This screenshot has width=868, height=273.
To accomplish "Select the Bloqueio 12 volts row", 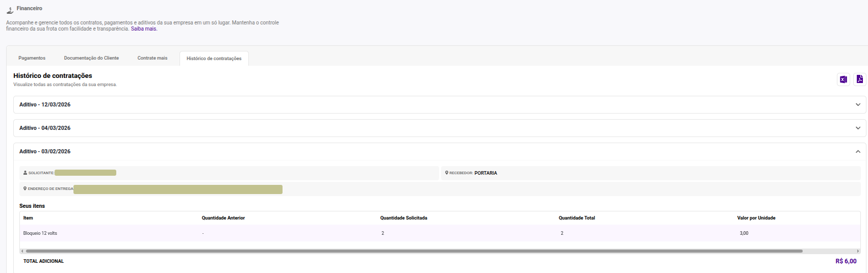I will [440, 233].
